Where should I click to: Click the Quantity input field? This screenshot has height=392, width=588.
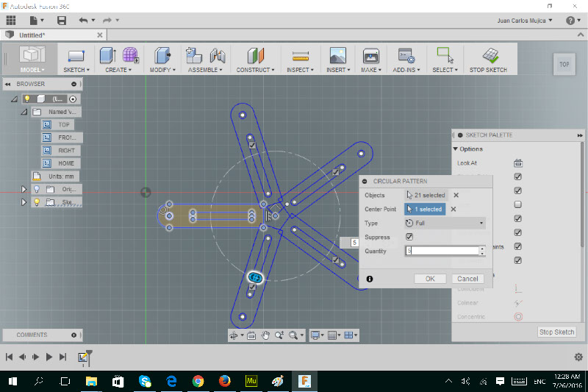tap(442, 251)
